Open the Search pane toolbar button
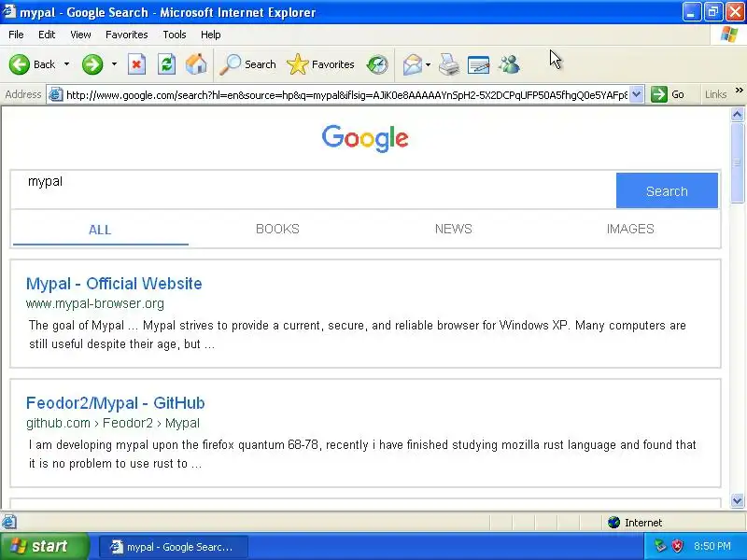 [x=247, y=64]
